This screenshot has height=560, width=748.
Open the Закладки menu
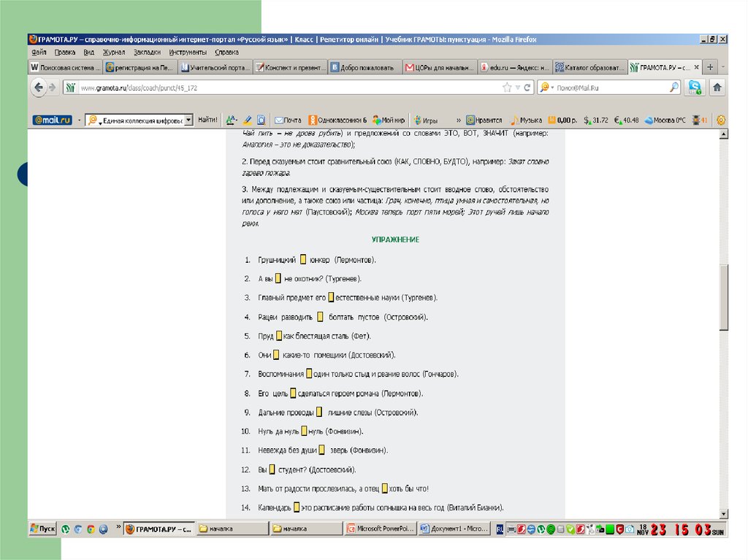coord(147,53)
